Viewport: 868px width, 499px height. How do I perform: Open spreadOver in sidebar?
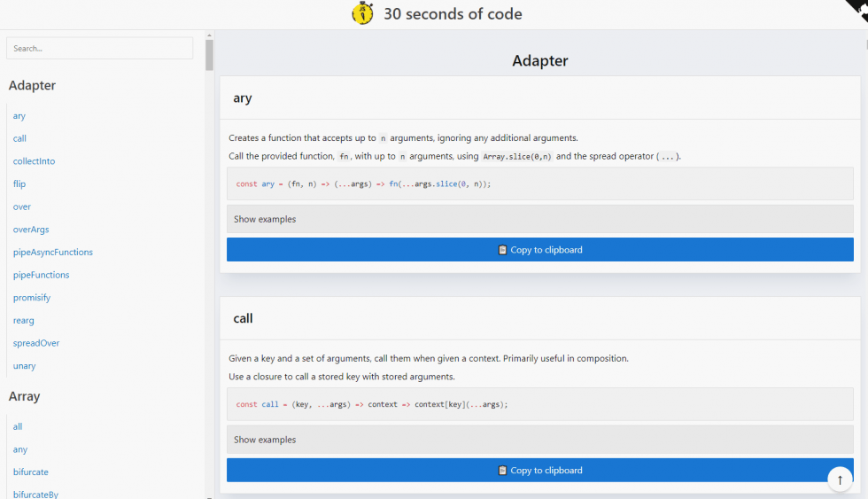36,343
